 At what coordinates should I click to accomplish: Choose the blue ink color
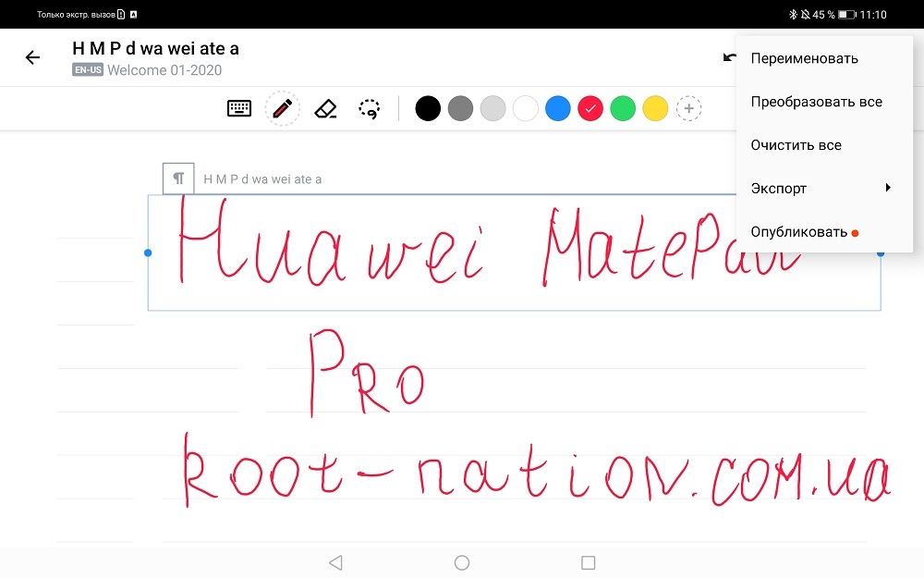click(557, 108)
